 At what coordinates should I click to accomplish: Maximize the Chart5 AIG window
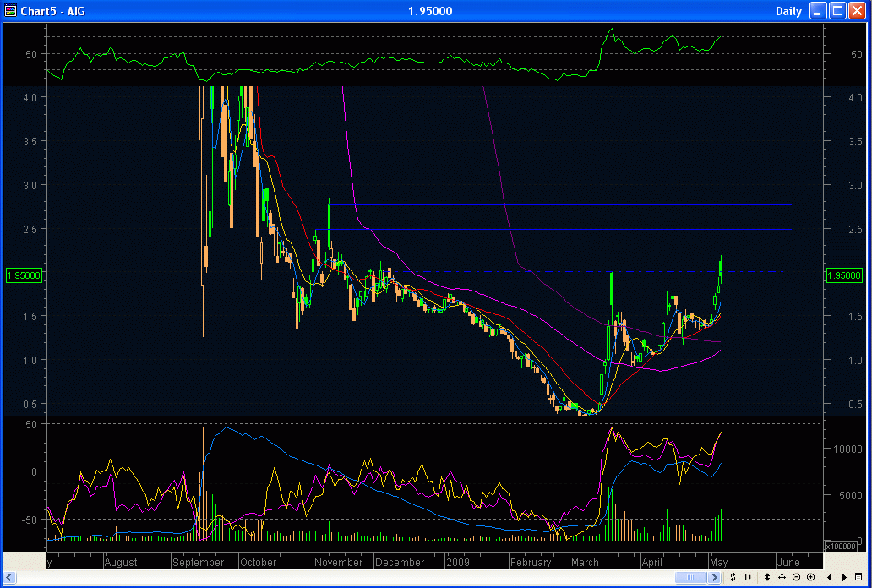point(837,11)
